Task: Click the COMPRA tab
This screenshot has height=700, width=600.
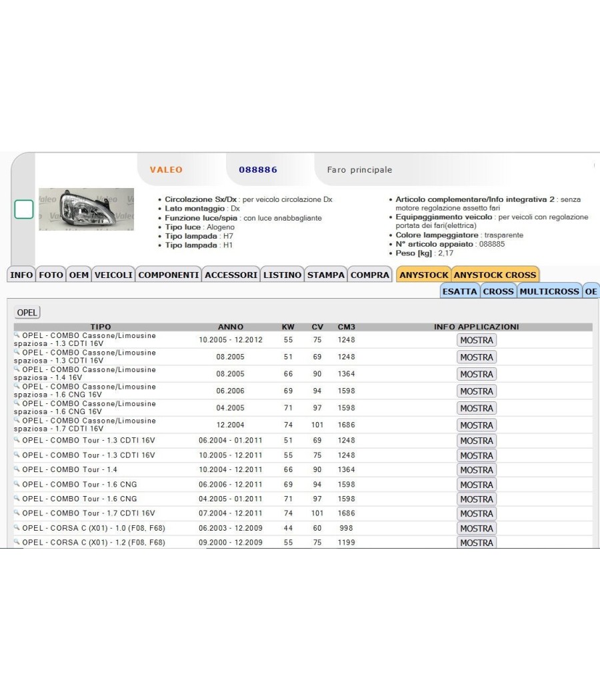Action: (370, 275)
